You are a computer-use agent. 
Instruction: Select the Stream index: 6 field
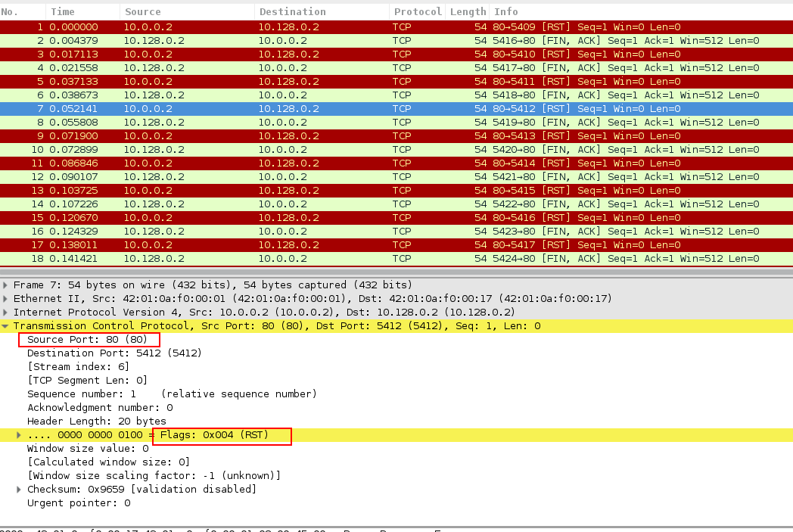pos(79,367)
